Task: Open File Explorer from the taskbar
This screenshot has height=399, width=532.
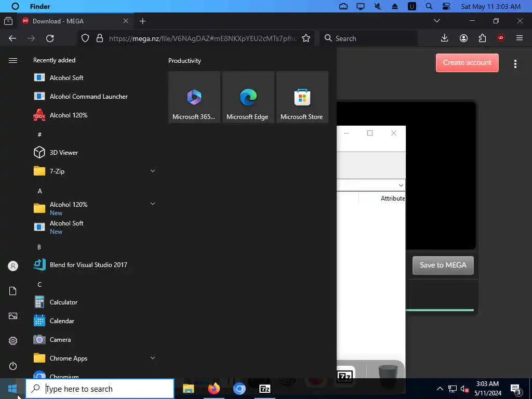Action: [x=188, y=389]
